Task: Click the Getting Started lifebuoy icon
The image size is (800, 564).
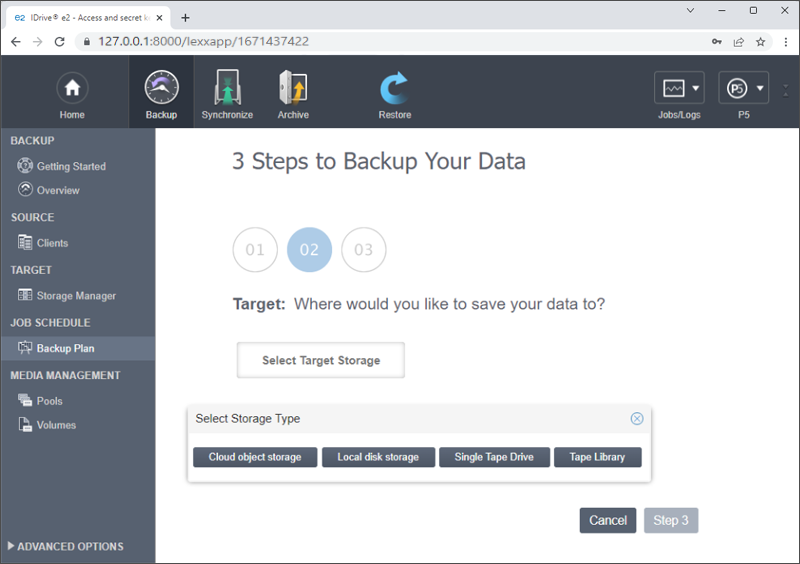Action: (x=25, y=165)
